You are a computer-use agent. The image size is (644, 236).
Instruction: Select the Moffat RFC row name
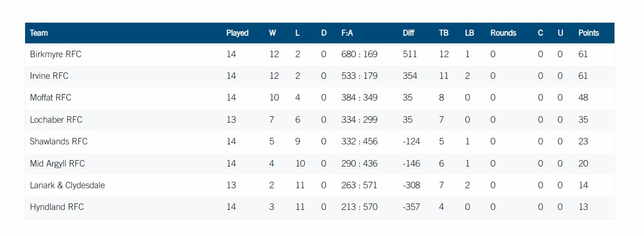point(51,98)
